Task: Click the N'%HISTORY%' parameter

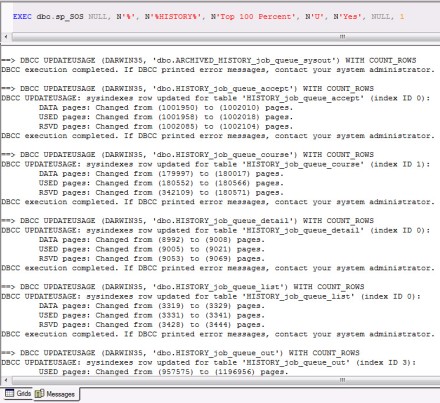Action: (173, 16)
